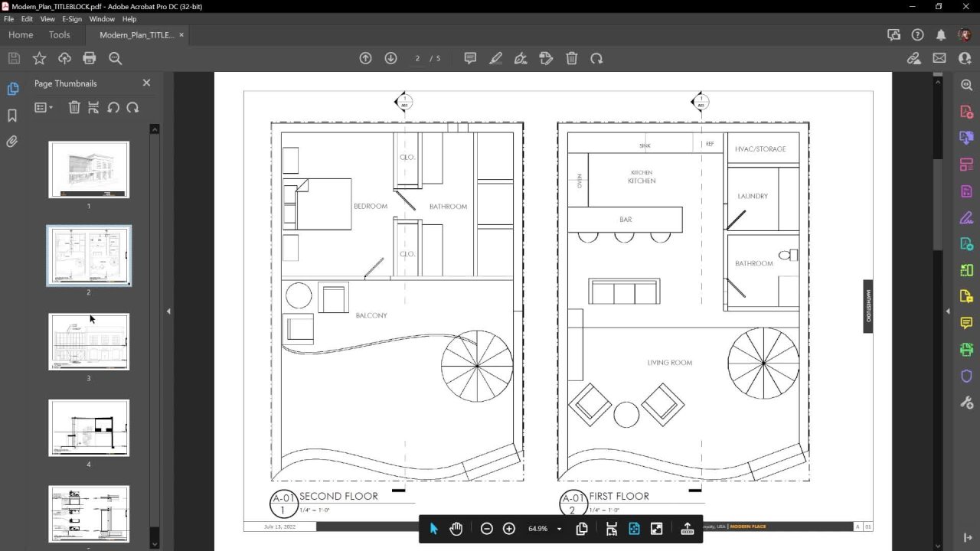Collapse the left navigation pane arrow

pyautogui.click(x=168, y=311)
